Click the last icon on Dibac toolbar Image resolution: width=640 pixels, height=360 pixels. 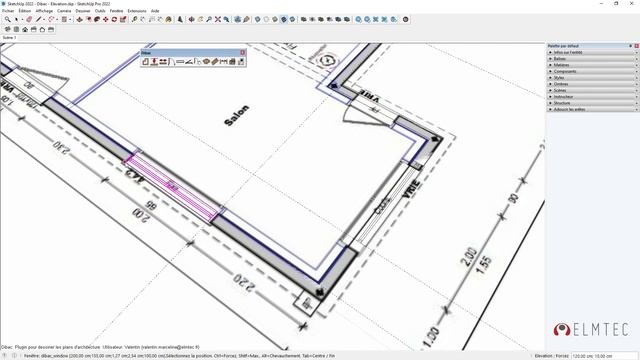241,62
